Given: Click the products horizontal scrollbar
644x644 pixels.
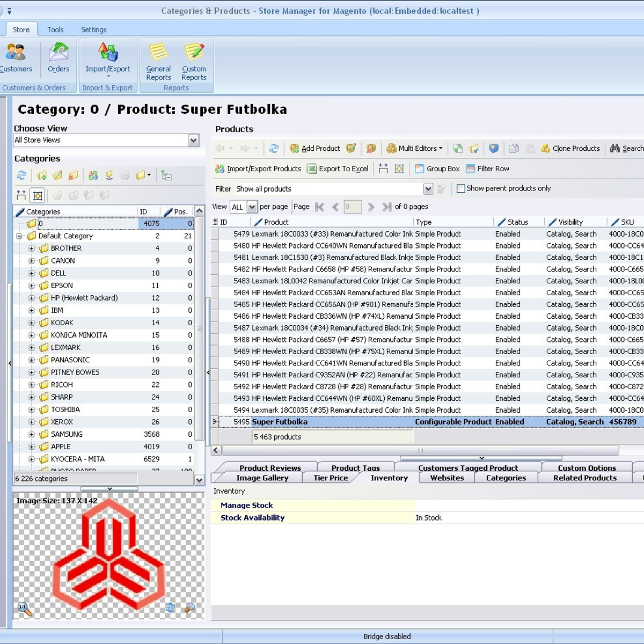Looking at the screenshot, I should (x=420, y=450).
